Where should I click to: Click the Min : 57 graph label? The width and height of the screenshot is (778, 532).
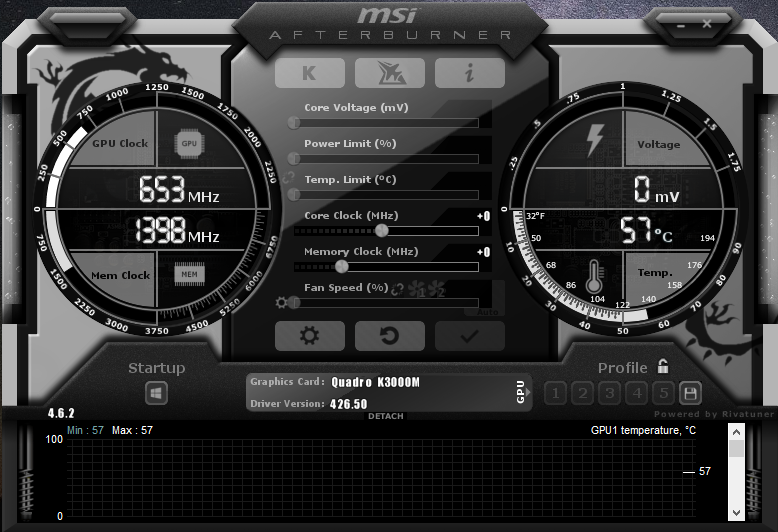pos(85,430)
